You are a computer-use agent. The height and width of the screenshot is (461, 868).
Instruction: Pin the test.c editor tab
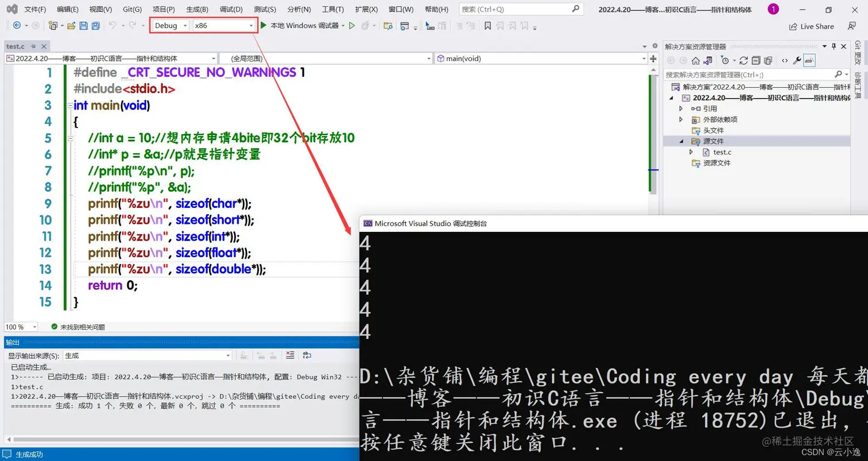tap(33, 46)
